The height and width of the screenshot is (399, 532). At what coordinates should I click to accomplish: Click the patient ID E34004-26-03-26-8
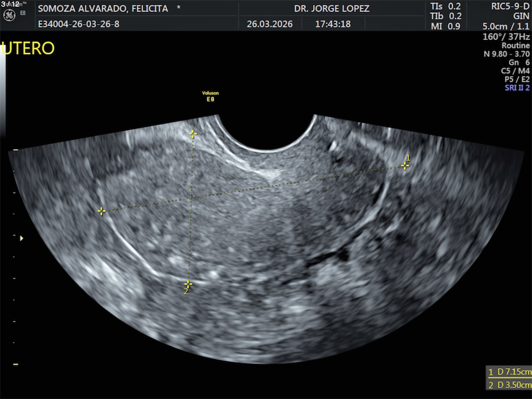79,24
